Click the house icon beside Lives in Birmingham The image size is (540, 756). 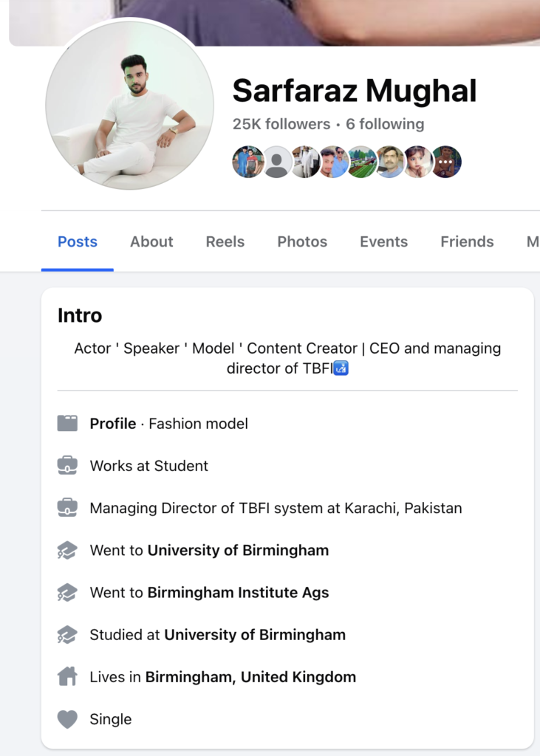(67, 677)
